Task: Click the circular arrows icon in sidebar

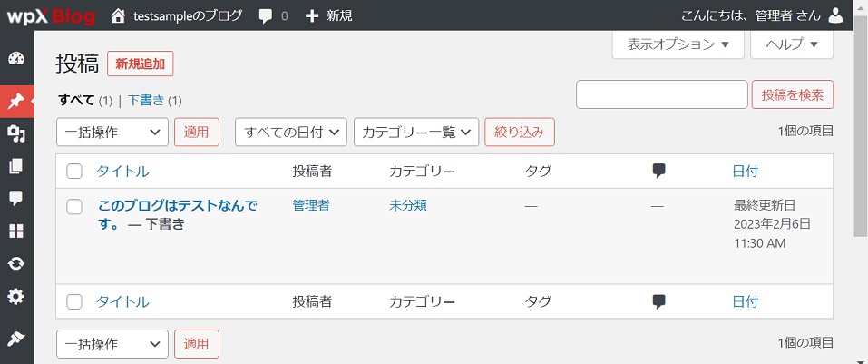Action: (16, 263)
